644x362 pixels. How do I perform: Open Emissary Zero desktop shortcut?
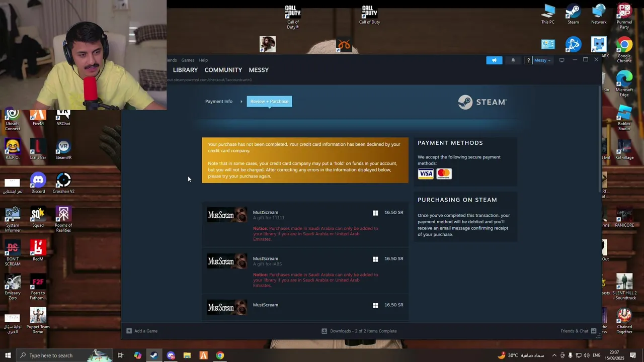pyautogui.click(x=13, y=288)
